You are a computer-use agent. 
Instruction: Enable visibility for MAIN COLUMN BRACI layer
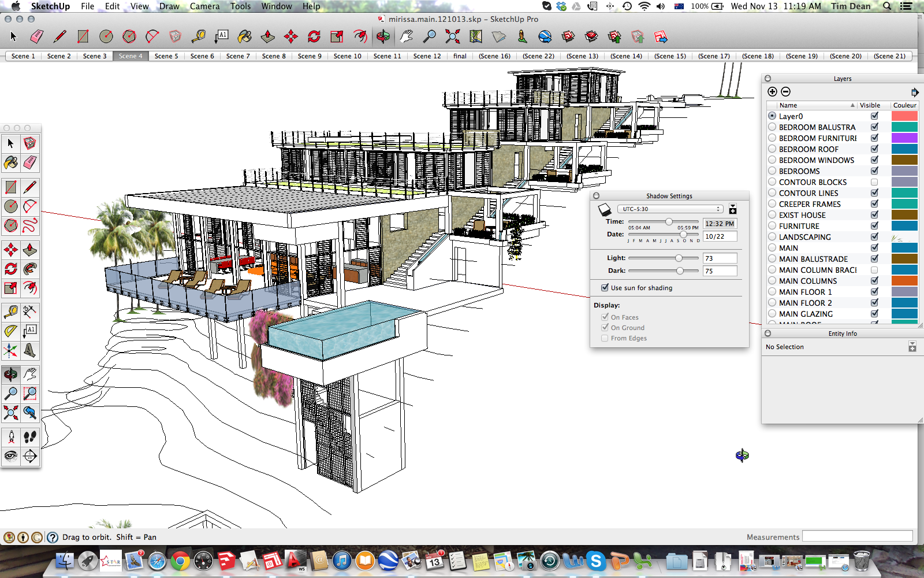tap(874, 269)
